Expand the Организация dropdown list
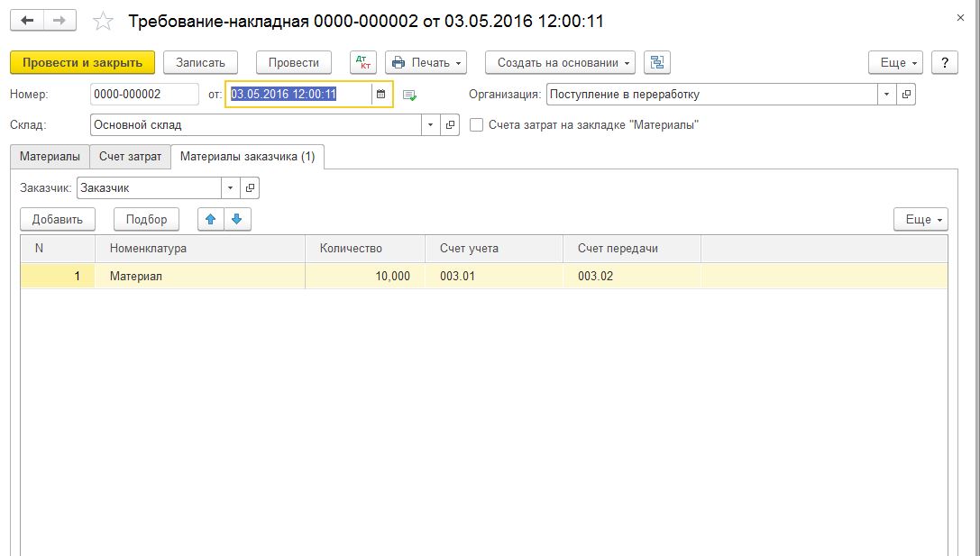 click(887, 95)
